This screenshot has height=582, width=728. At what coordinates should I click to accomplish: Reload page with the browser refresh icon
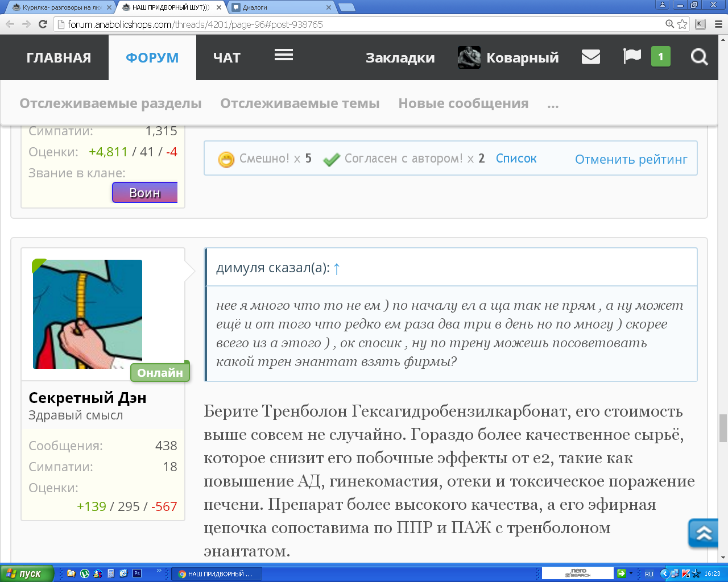click(x=43, y=24)
